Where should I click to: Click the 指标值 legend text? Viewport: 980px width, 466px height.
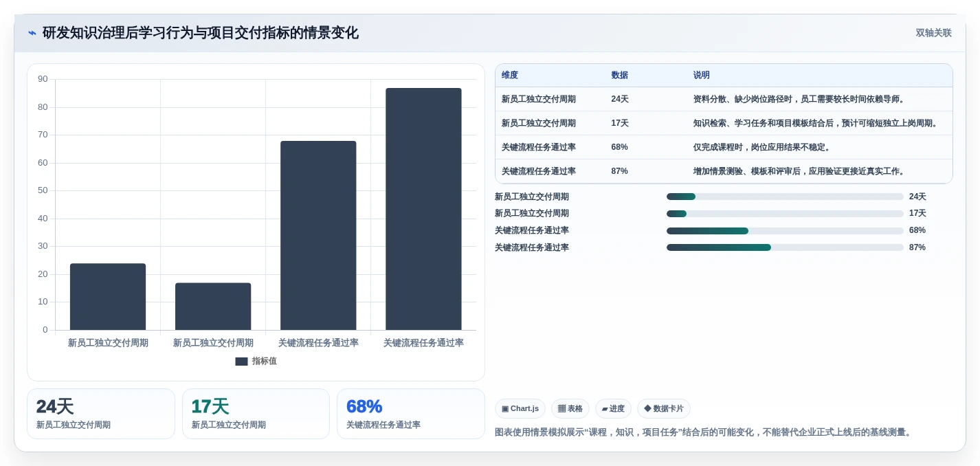[x=264, y=362]
